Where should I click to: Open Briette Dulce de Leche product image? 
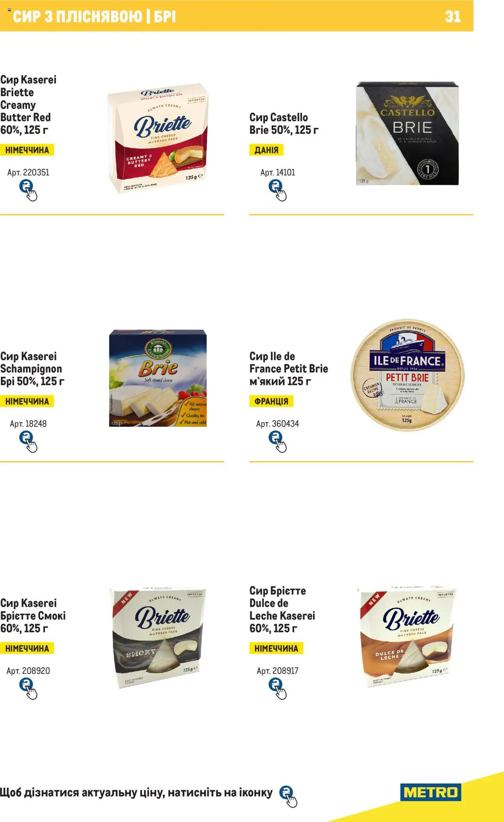coord(407,636)
